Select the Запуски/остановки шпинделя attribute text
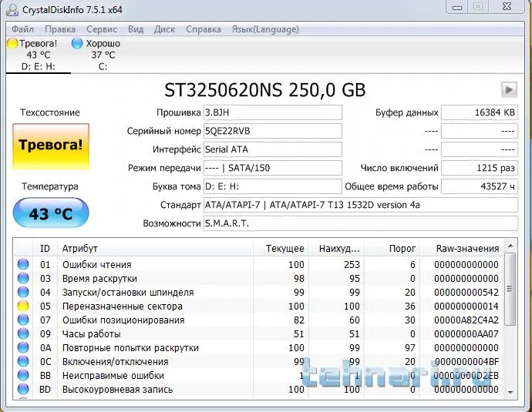 click(128, 293)
